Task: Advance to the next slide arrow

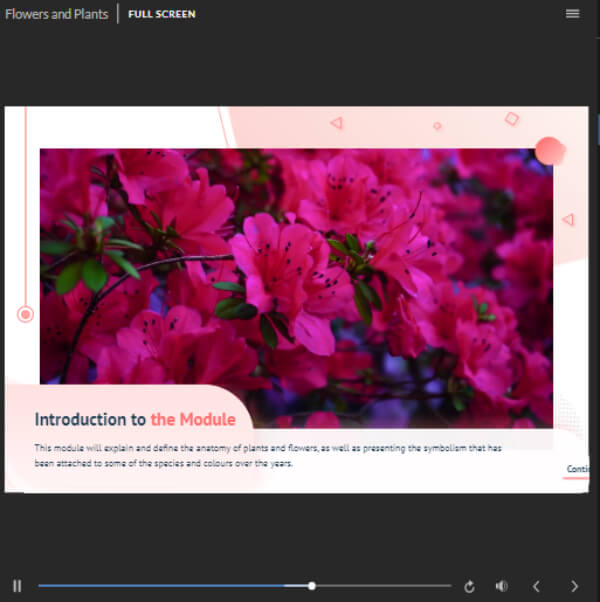Action: pyautogui.click(x=574, y=586)
